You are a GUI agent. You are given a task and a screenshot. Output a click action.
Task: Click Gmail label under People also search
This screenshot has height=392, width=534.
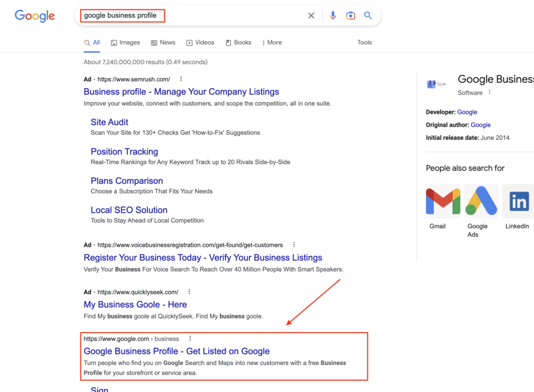click(438, 226)
